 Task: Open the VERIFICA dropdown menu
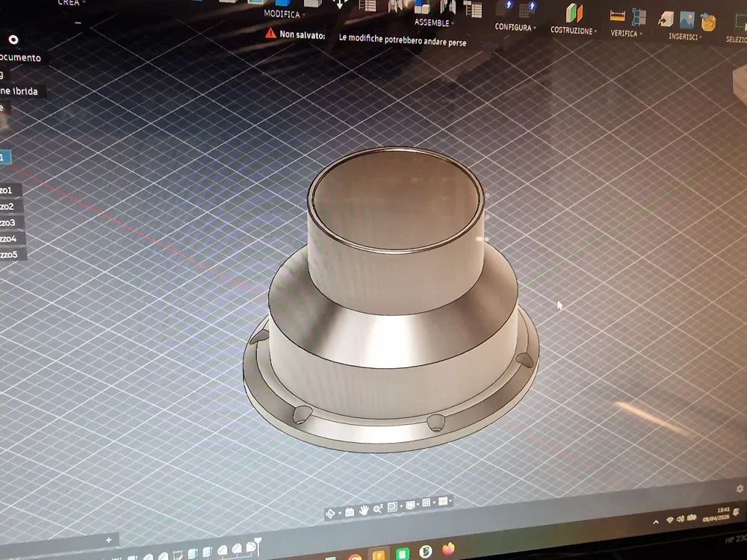click(x=627, y=34)
